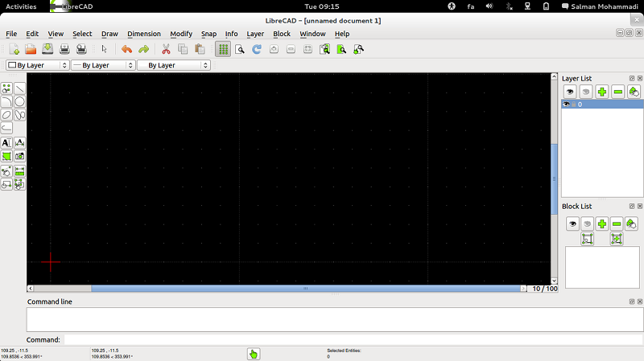Image resolution: width=644 pixels, height=361 pixels.
Task: Select the Circle drawing tool
Action: 19,102
